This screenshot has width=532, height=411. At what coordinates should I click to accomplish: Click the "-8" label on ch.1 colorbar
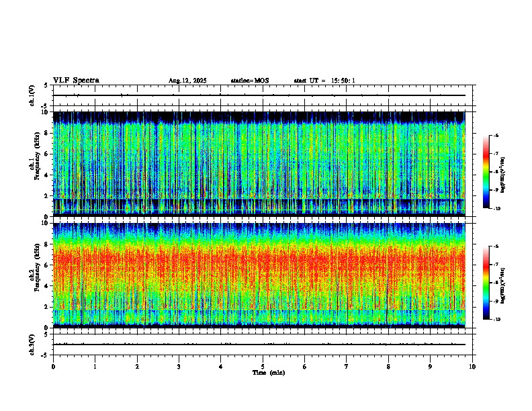[496, 172]
